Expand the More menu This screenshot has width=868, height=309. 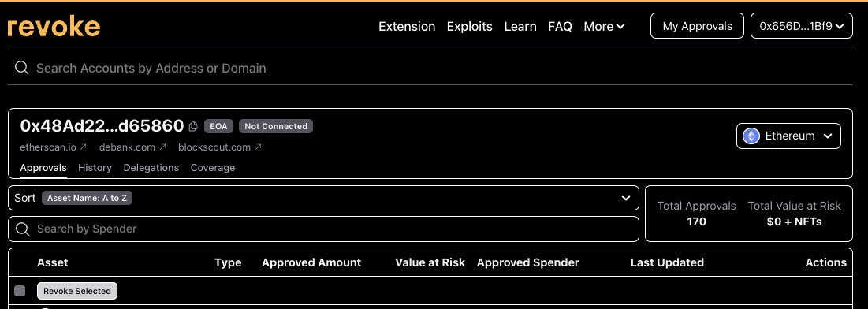click(604, 26)
